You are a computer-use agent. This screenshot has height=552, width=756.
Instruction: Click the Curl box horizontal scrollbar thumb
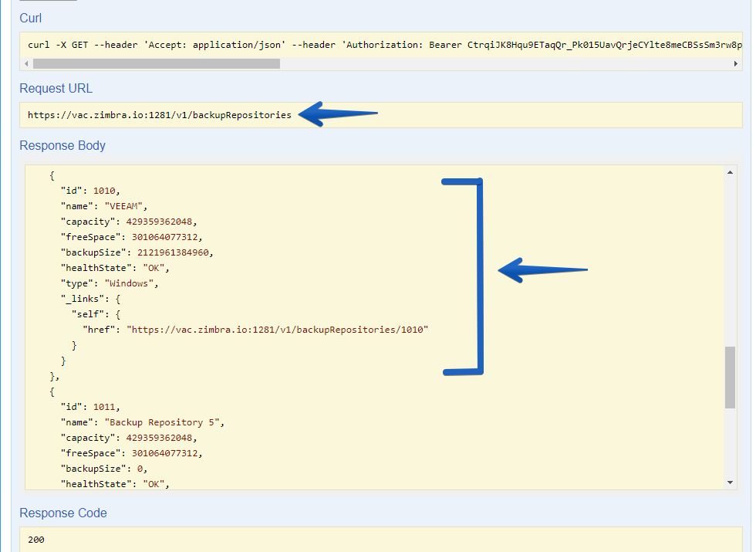[156, 63]
